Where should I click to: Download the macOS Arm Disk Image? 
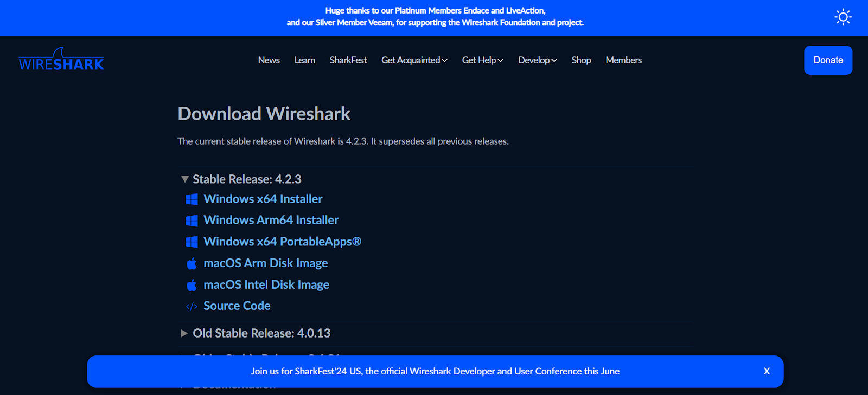[266, 263]
